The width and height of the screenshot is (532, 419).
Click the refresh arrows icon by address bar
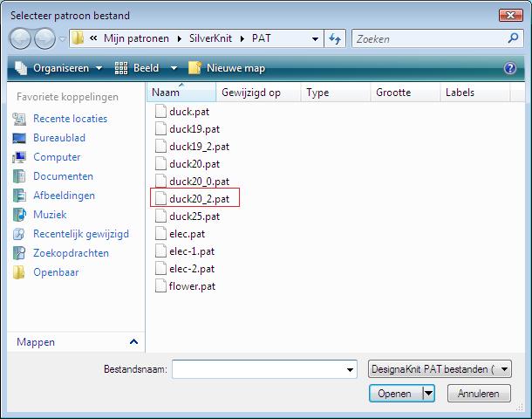tap(336, 39)
